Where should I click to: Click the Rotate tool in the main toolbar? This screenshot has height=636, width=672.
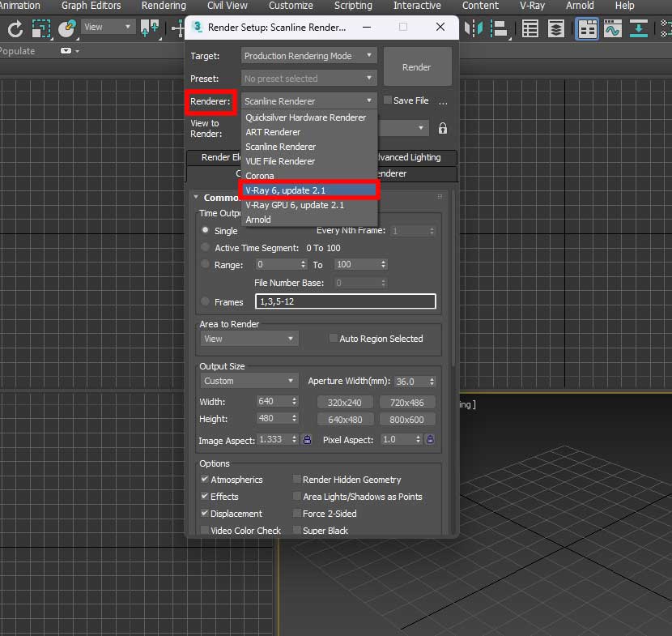(x=15, y=28)
